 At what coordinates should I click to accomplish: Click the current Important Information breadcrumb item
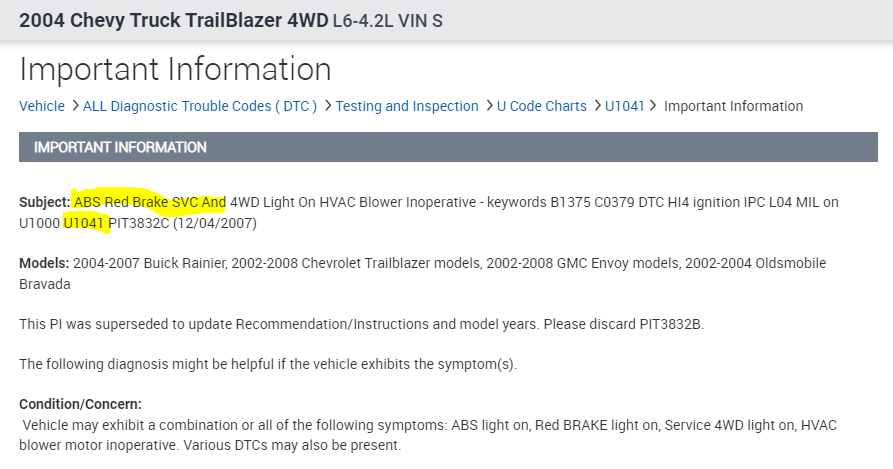pyautogui.click(x=733, y=106)
